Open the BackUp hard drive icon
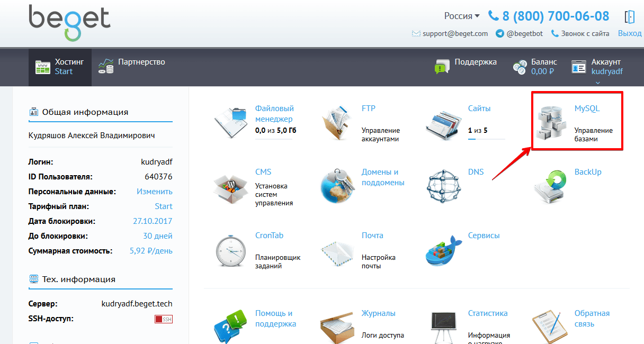This screenshot has width=644, height=344. click(x=551, y=186)
